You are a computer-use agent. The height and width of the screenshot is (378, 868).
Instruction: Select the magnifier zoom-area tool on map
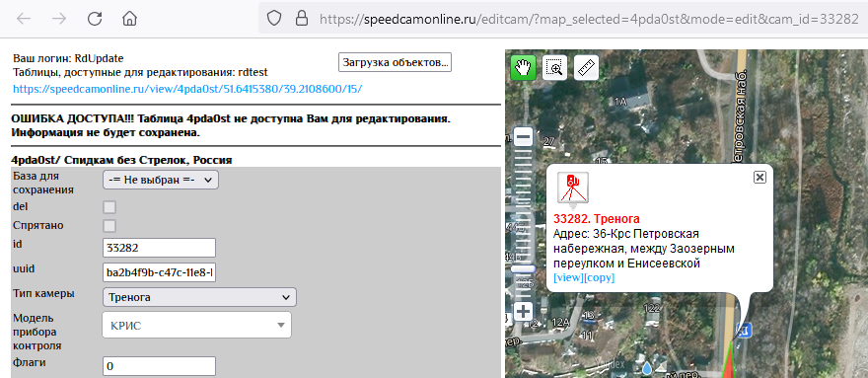point(554,68)
